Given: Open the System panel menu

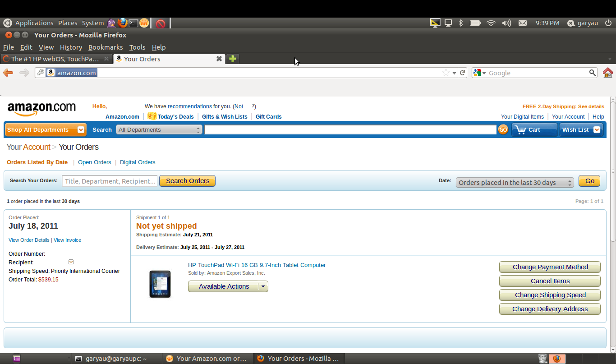Looking at the screenshot, I should (93, 23).
